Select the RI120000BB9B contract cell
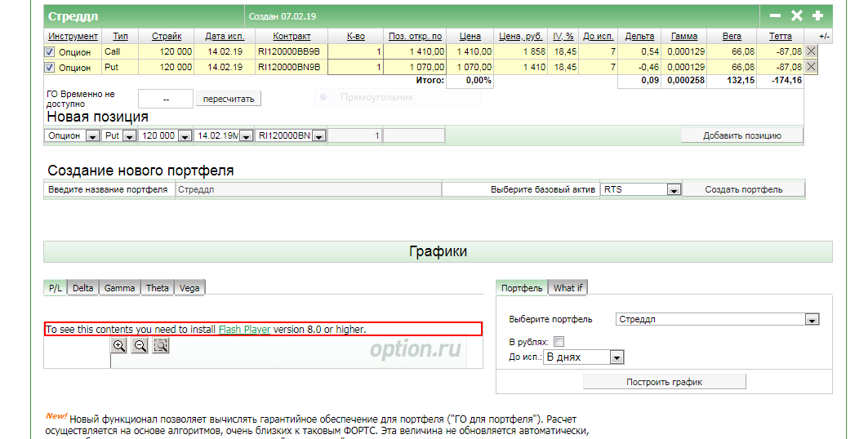Viewport: 868px width, 439px height. (292, 51)
